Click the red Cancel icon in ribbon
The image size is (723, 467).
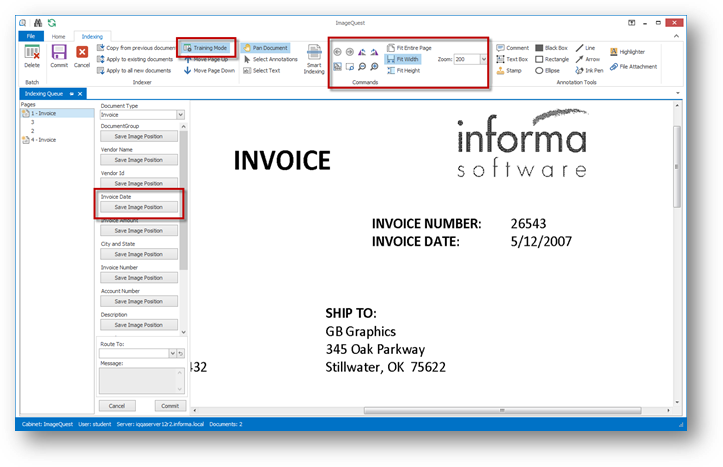pyautogui.click(x=82, y=52)
